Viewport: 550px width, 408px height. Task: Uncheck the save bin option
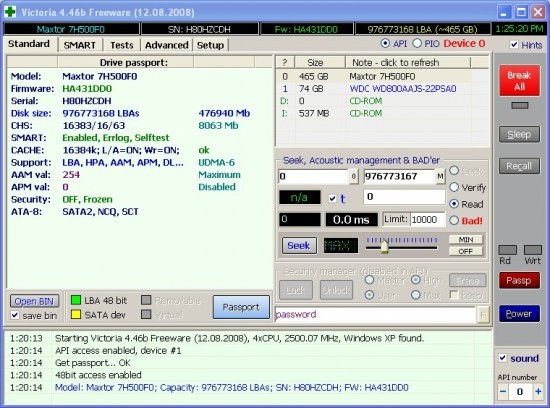coord(15,315)
